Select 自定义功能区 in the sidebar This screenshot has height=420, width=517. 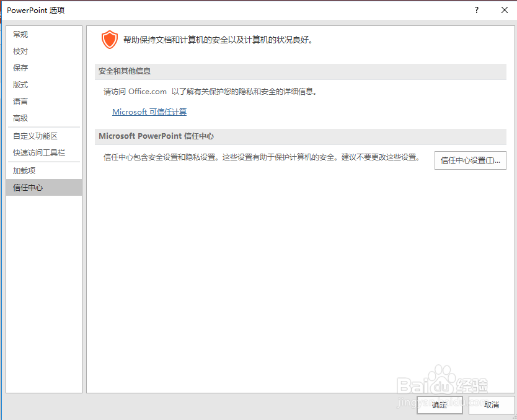pos(43,136)
